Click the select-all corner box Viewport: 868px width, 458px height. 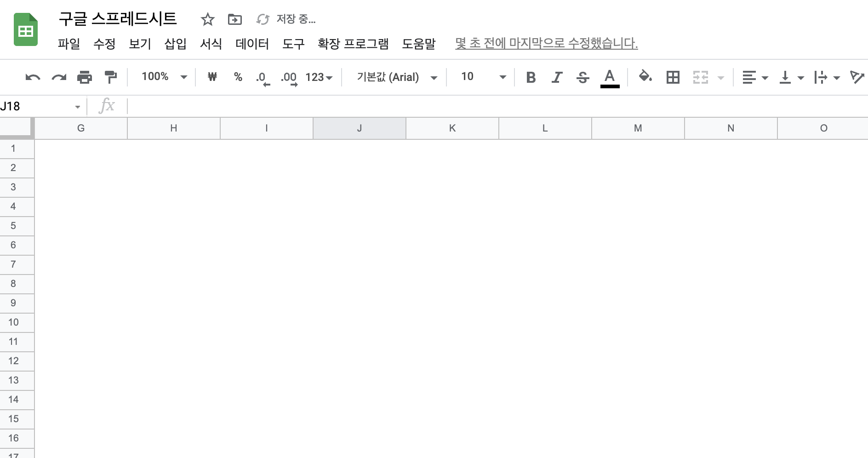coord(17,128)
